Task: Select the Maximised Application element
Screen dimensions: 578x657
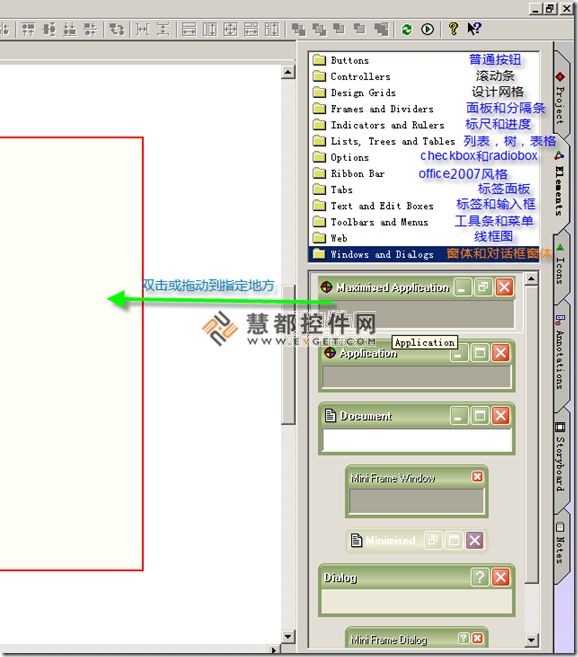Action: click(x=416, y=303)
